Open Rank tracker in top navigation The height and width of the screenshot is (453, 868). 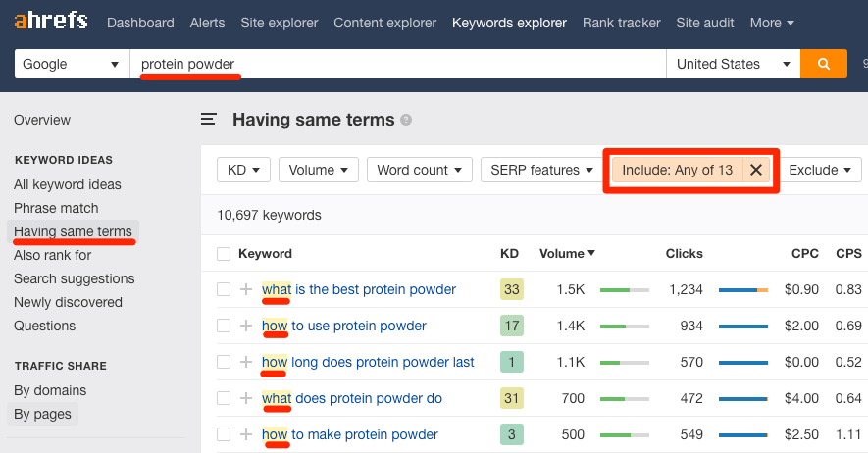pyautogui.click(x=621, y=23)
